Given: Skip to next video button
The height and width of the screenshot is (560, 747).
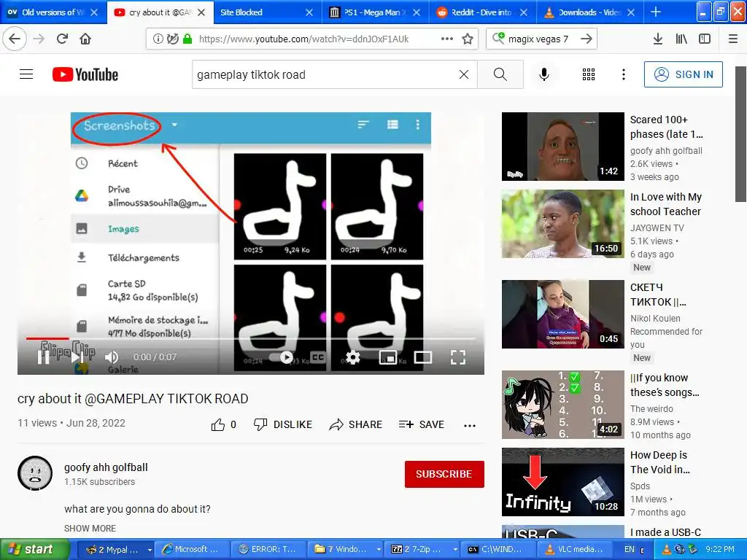Looking at the screenshot, I should tap(77, 357).
